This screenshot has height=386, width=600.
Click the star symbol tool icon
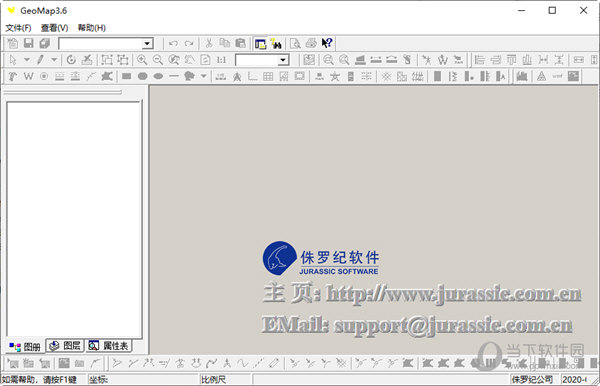coord(335,77)
